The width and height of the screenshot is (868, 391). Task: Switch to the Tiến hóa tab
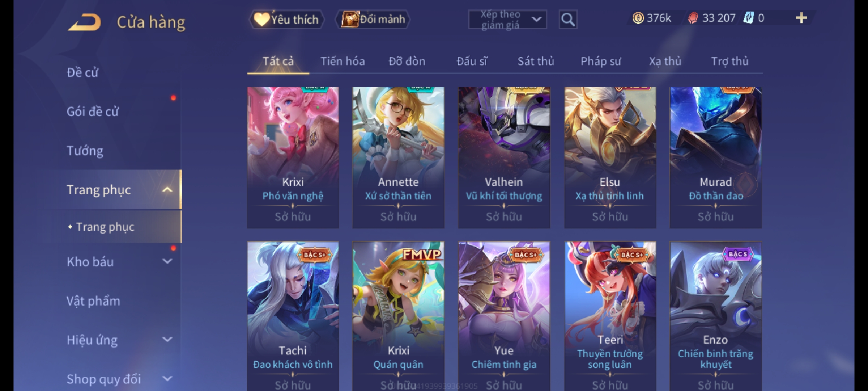(342, 61)
